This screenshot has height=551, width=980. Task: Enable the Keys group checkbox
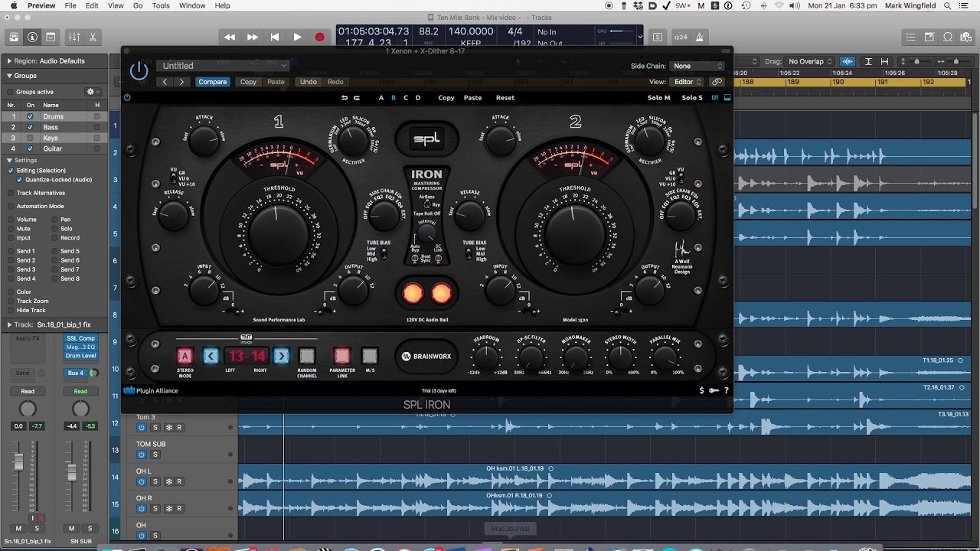click(x=30, y=138)
